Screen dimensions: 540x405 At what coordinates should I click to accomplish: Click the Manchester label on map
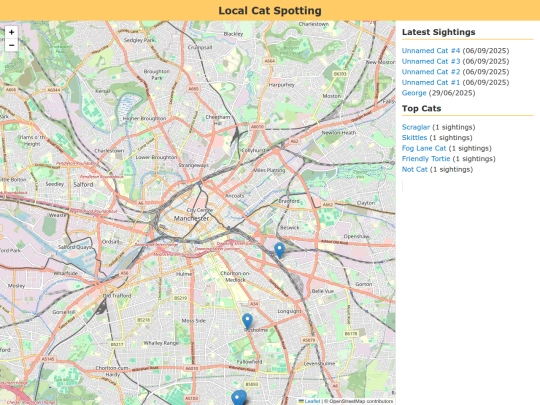pyautogui.click(x=191, y=218)
